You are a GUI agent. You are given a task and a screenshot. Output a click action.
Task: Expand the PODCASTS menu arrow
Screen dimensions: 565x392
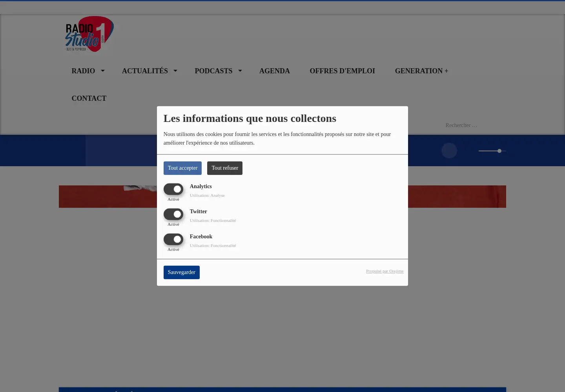pyautogui.click(x=240, y=71)
